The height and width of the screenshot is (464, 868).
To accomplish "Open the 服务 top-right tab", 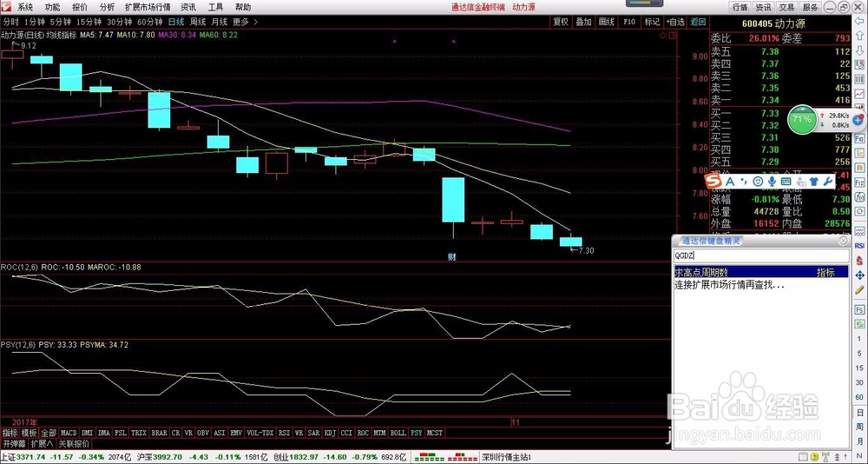I will 811,7.
